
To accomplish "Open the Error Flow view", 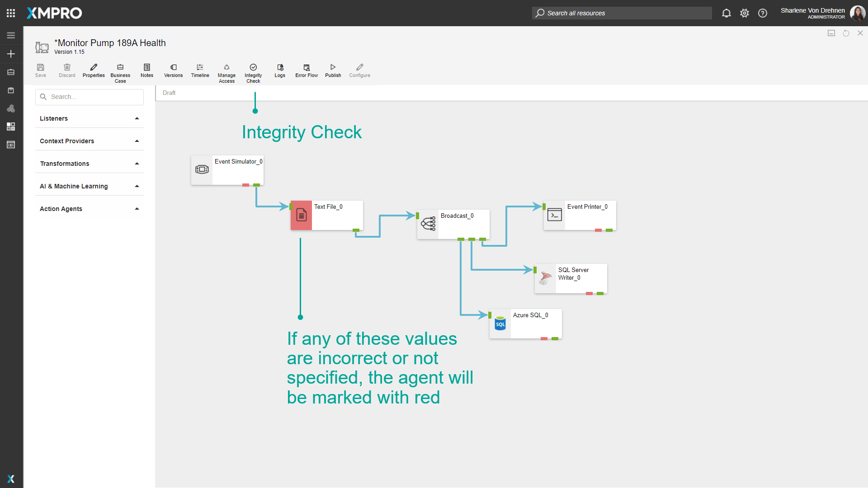I will (306, 71).
